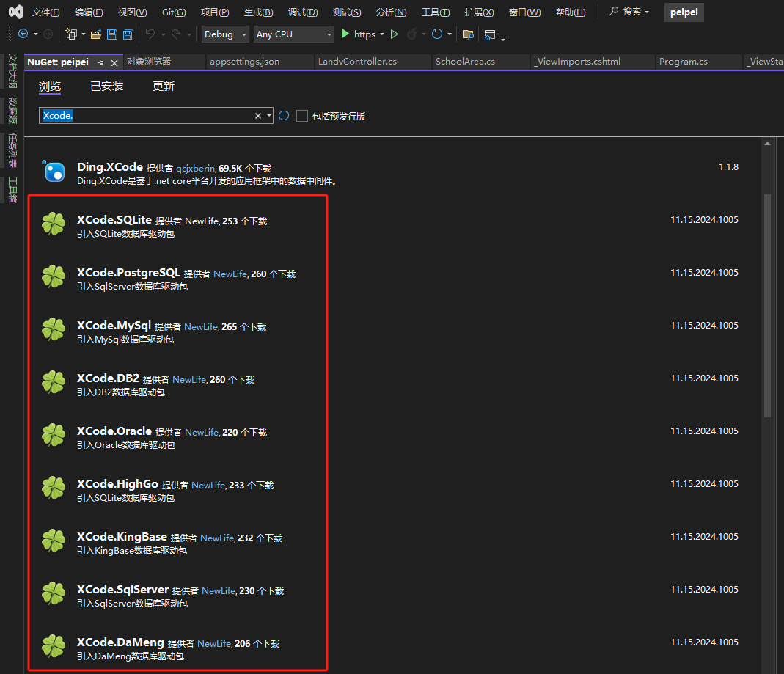Switch to the LandvController.cs tab
The width and height of the screenshot is (784, 674).
tap(357, 62)
